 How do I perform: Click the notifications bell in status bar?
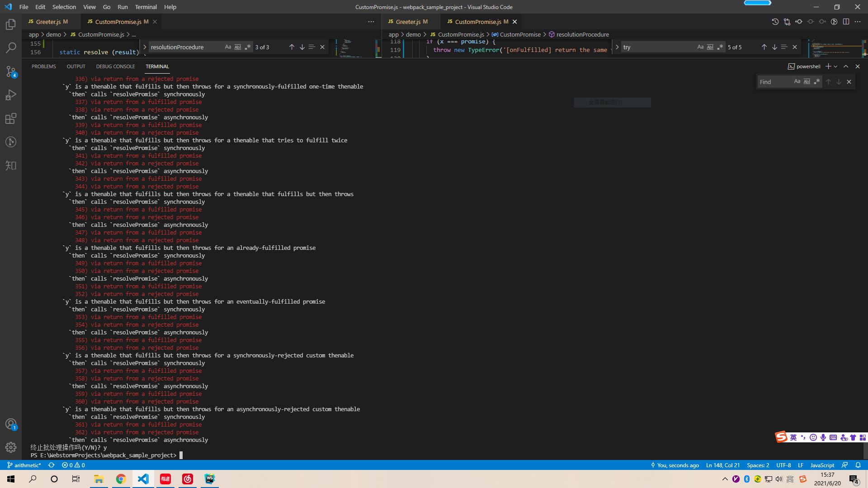858,465
